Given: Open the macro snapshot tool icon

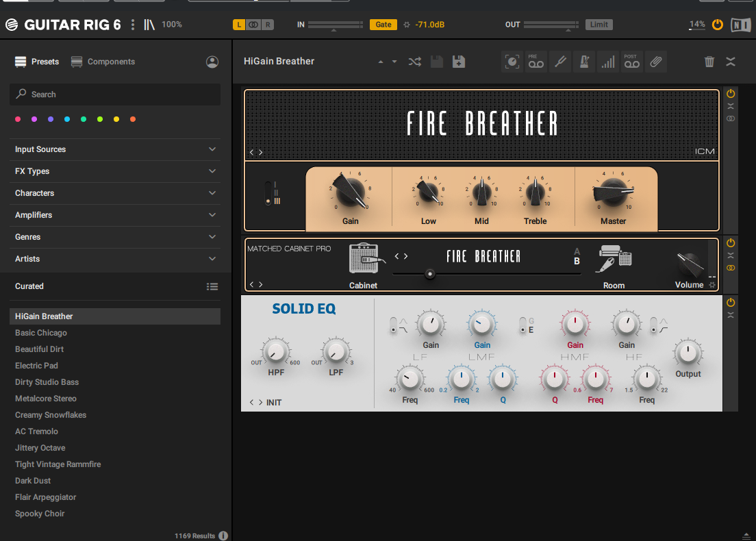Looking at the screenshot, I should click(x=512, y=62).
